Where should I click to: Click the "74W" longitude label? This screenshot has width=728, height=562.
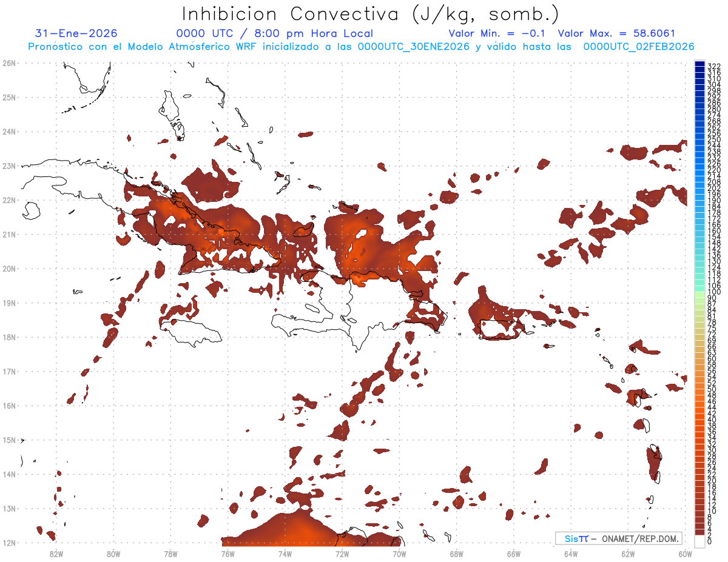[285, 553]
